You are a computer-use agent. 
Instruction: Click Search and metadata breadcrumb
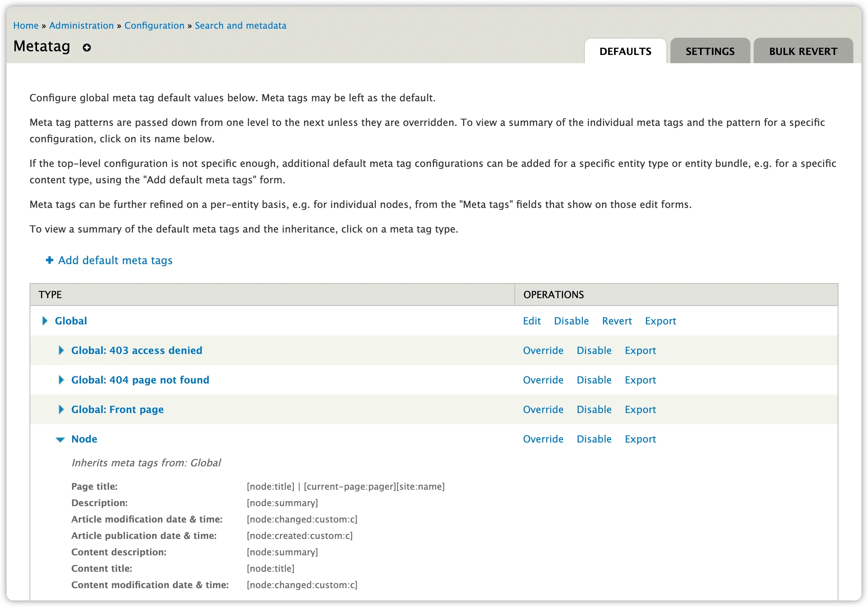[241, 25]
